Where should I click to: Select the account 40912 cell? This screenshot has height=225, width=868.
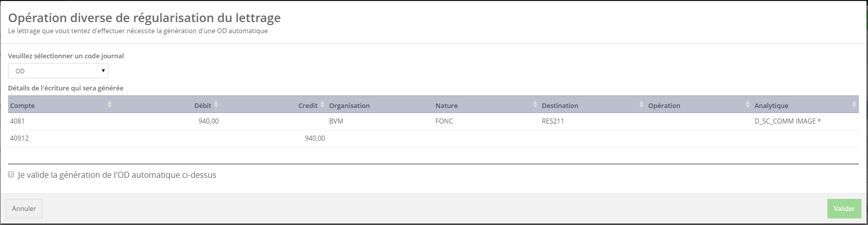[x=19, y=138]
